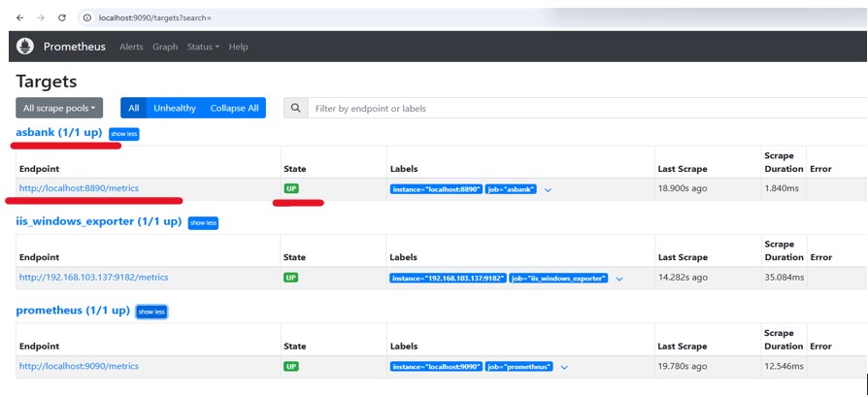Screen dimensions: 868x398
Task: Toggle the Unhealthy targets filter
Action: coord(174,108)
